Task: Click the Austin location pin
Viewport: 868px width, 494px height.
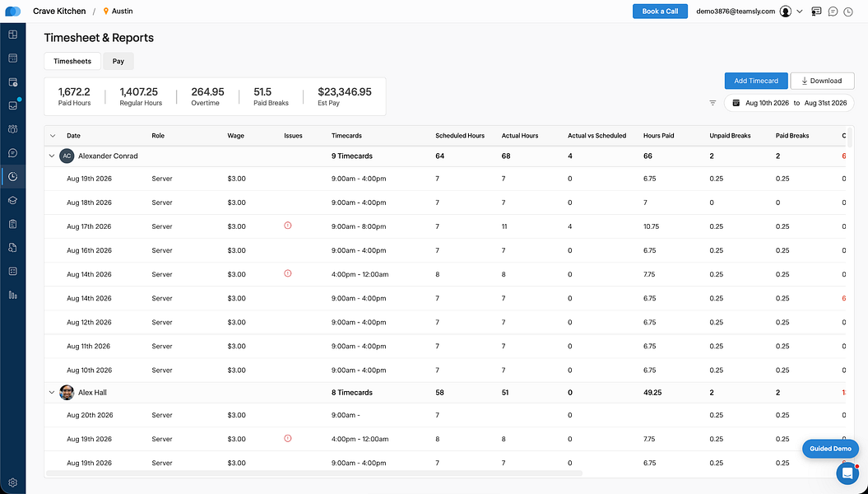Action: 106,11
